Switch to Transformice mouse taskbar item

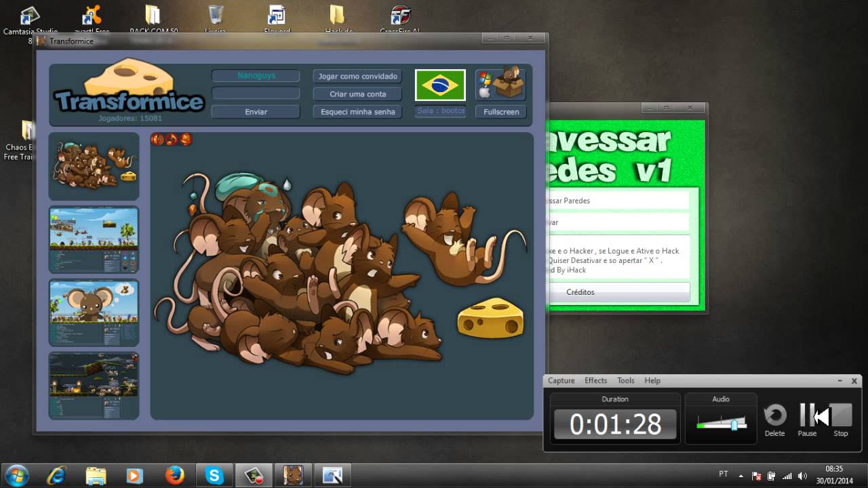point(294,476)
